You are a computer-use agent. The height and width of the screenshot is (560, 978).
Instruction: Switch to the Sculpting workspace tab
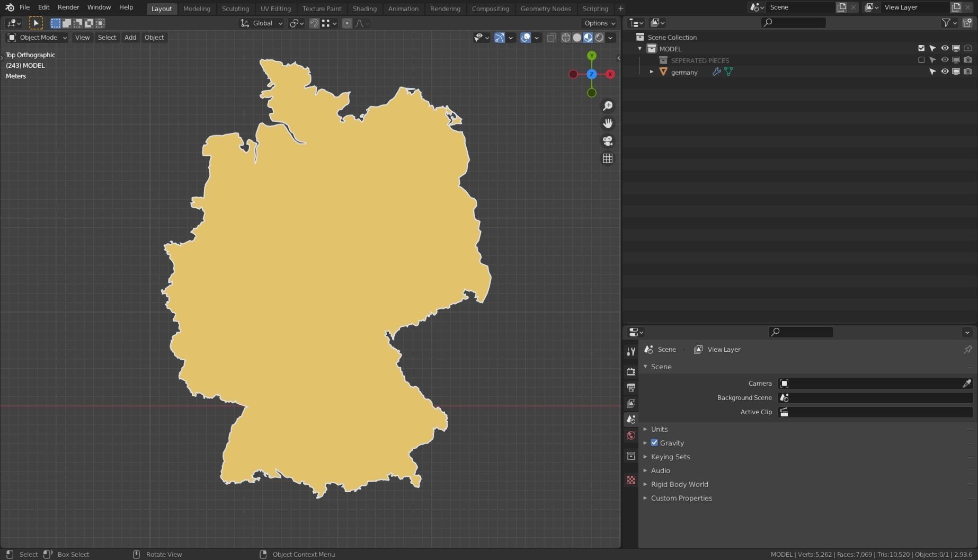pyautogui.click(x=235, y=8)
